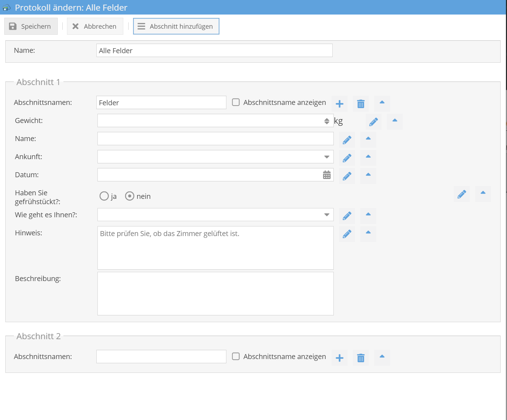The height and width of the screenshot is (420, 507).
Task: Expand the 'Wie geht es Ihnen?' dropdown
Action: click(327, 215)
